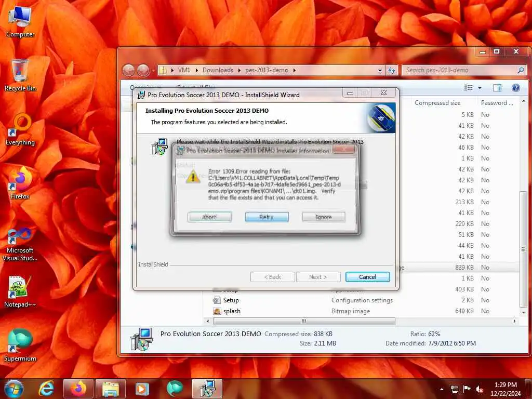Click the Pro Evolution Soccer details icon

pyautogui.click(x=141, y=339)
